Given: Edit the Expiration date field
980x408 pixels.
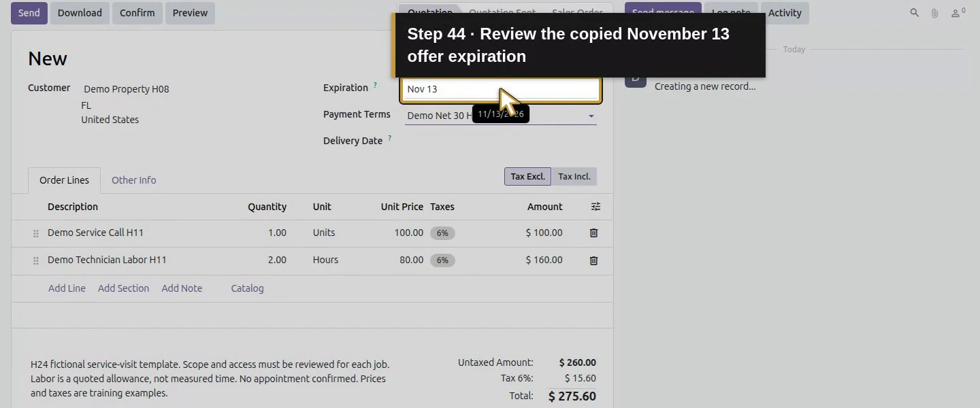Looking at the screenshot, I should pos(501,89).
